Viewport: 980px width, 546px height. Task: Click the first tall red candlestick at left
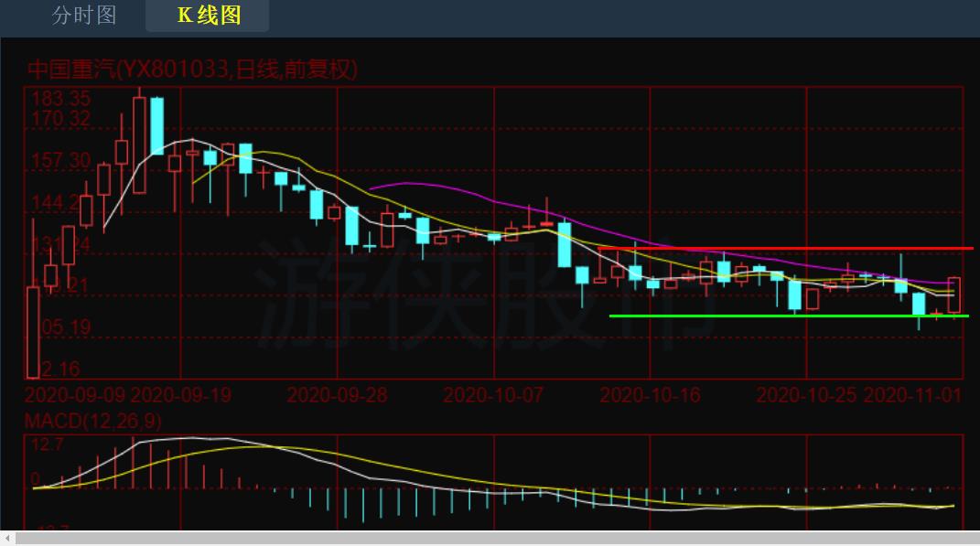tap(33, 332)
